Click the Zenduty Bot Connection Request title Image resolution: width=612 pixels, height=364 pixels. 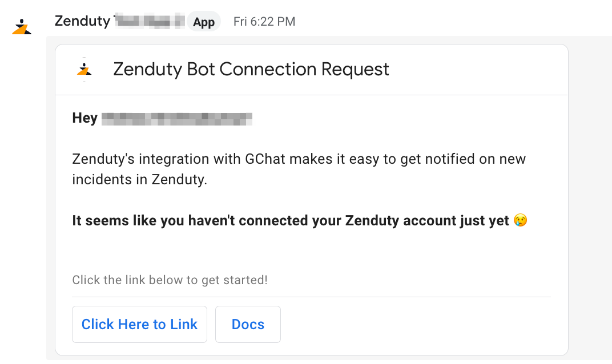(251, 70)
